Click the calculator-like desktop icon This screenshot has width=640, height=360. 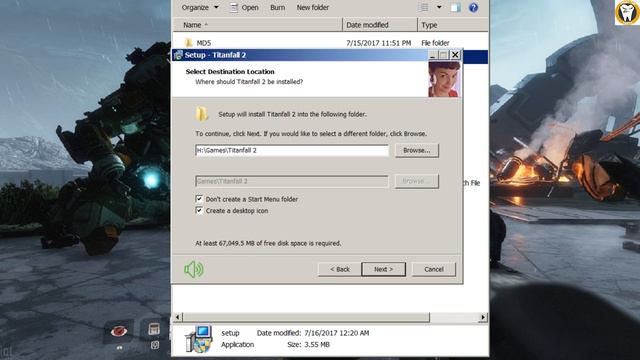pos(154,329)
